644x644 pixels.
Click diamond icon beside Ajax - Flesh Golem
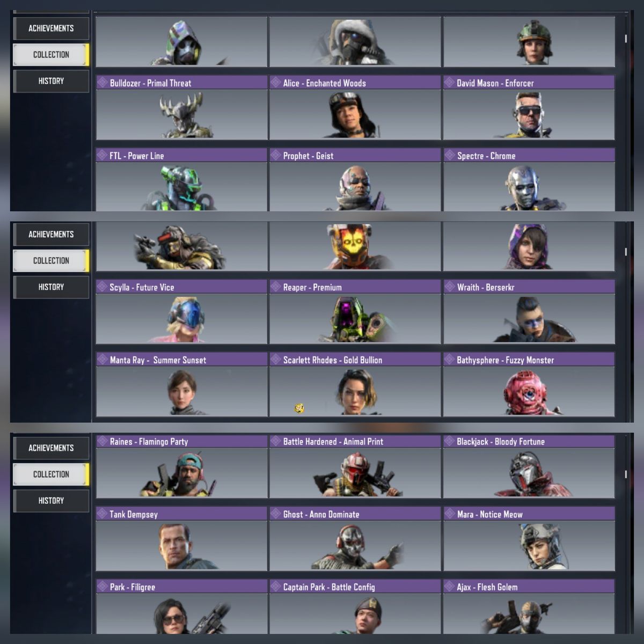(x=449, y=587)
